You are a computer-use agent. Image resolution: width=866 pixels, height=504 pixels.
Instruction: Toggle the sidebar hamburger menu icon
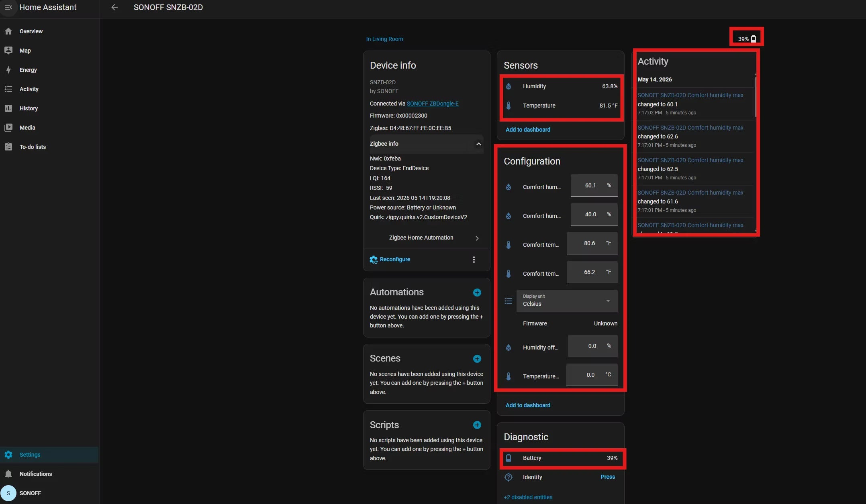(8, 7)
